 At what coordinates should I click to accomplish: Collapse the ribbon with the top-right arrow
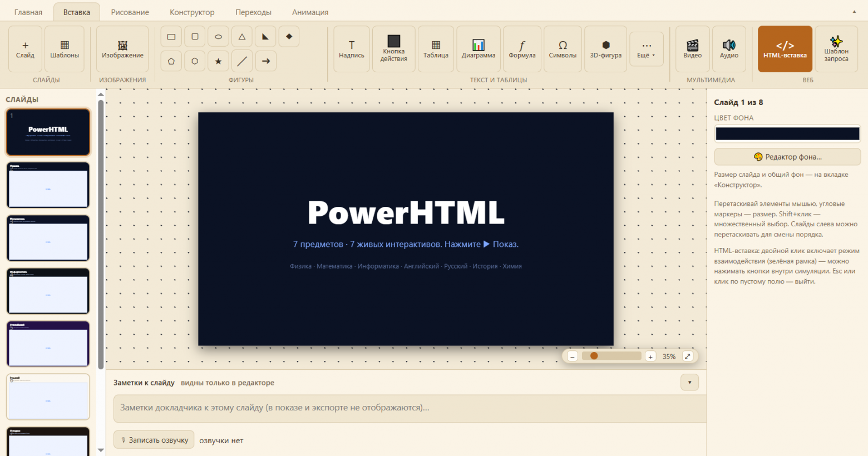(x=855, y=12)
